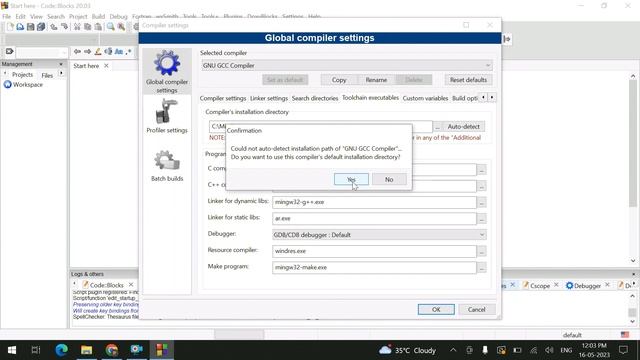Select Profiler settings icon
Screen dimensions: 640x360
click(x=167, y=116)
